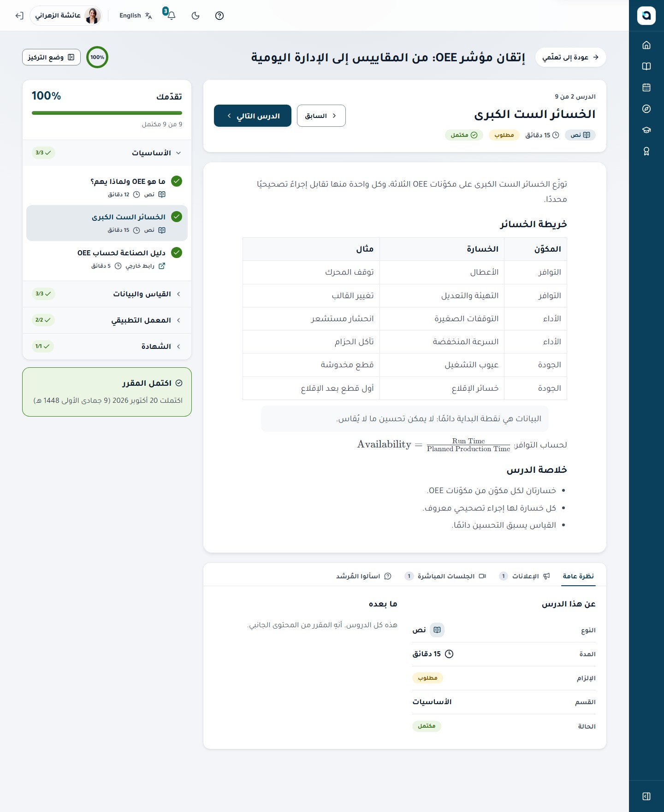Open the calendar icon in the sidebar
The height and width of the screenshot is (812, 664).
(646, 88)
